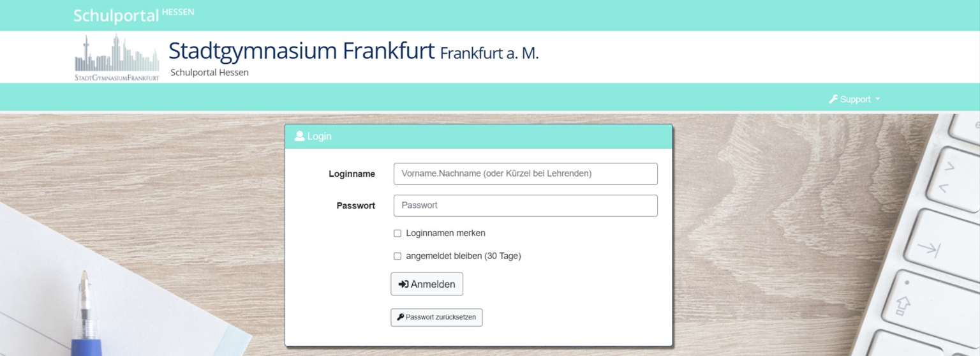Click the sign-in arrow icon on Anmelden
The height and width of the screenshot is (356, 980).
[x=403, y=285]
